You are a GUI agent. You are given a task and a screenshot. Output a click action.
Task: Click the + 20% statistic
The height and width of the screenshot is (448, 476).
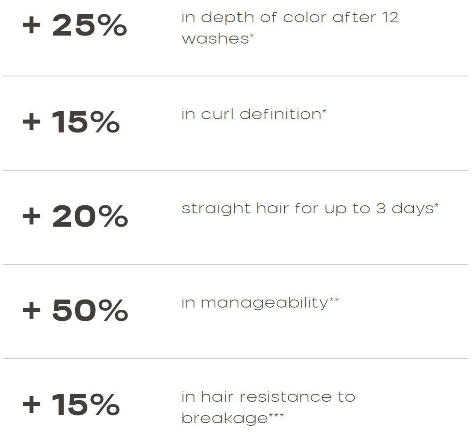point(75,216)
